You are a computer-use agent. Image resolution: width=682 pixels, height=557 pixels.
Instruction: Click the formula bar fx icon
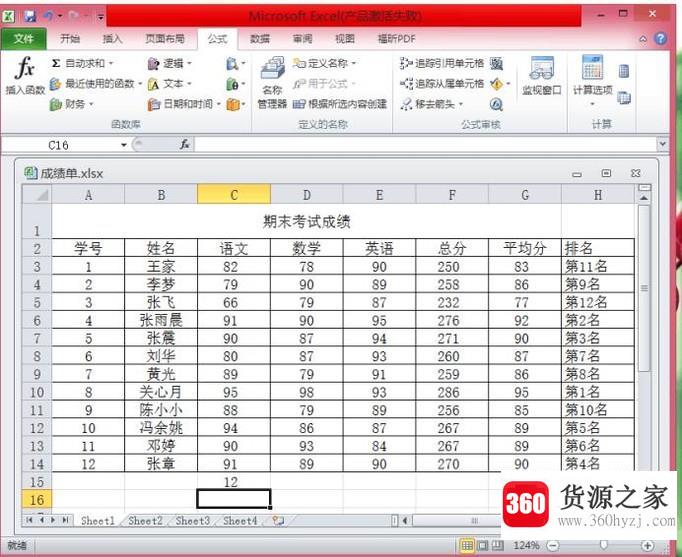[x=185, y=144]
